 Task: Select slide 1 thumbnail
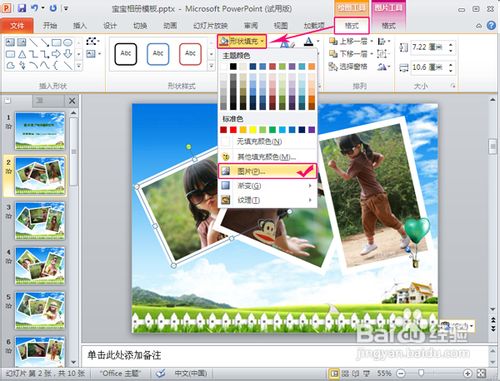40,131
